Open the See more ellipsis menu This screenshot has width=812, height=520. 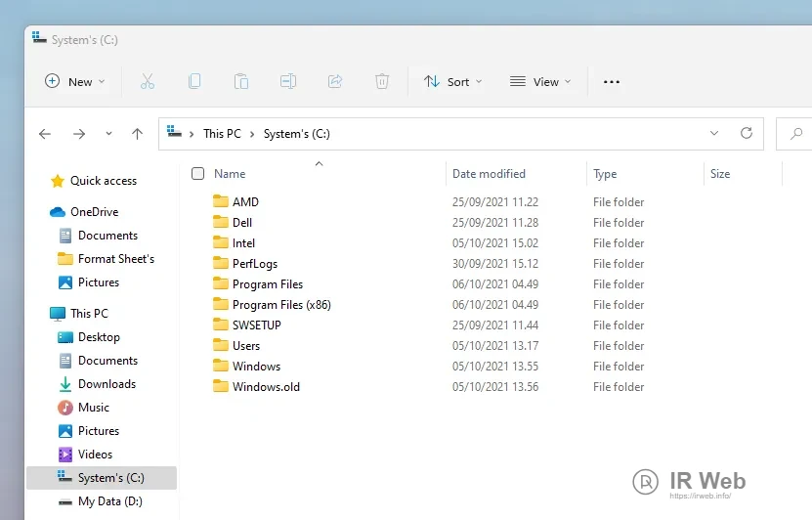[612, 82]
